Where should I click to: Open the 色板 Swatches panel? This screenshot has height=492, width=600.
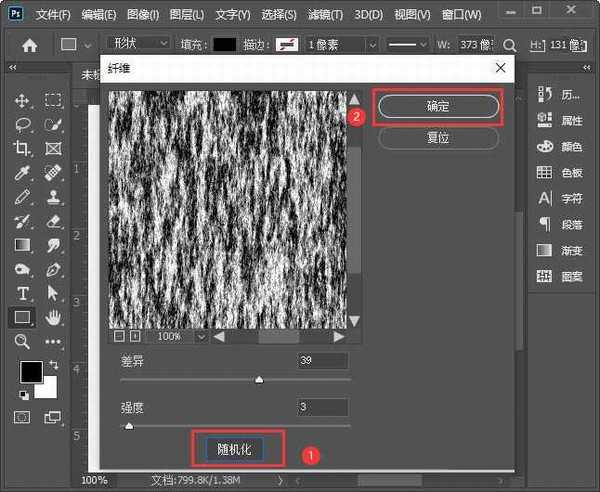tap(545, 172)
